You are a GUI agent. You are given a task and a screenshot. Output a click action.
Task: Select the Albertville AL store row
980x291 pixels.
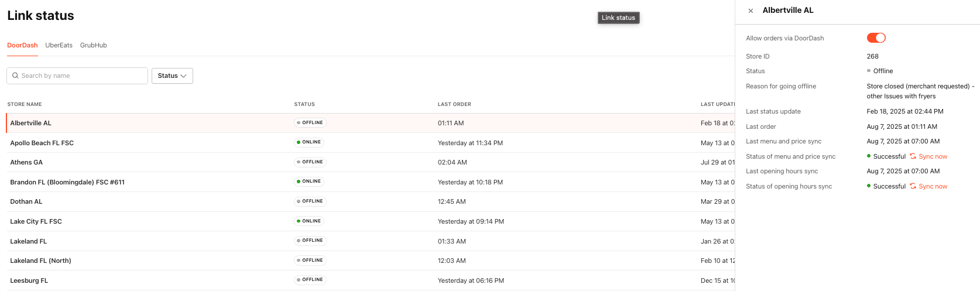pyautogui.click(x=371, y=123)
